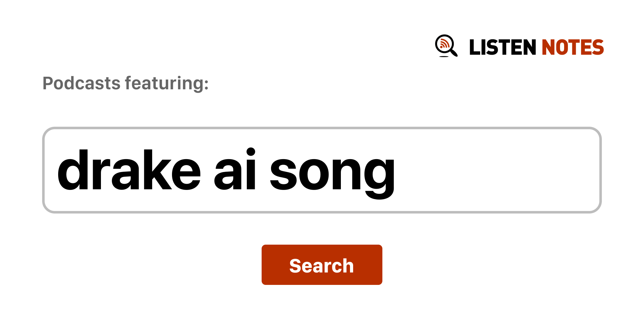Click the word "drake" in the search box
The height and width of the screenshot is (322, 644).
pyautogui.click(x=129, y=170)
